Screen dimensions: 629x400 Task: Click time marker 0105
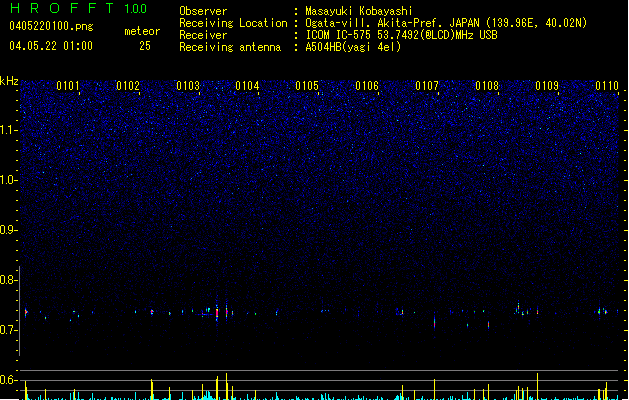click(307, 85)
